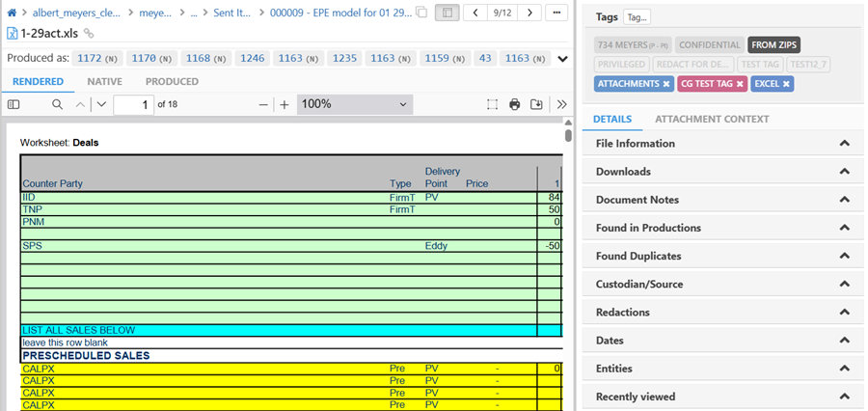Zoom out with the minus icon
Viewport: 868px width, 411px height.
click(263, 104)
